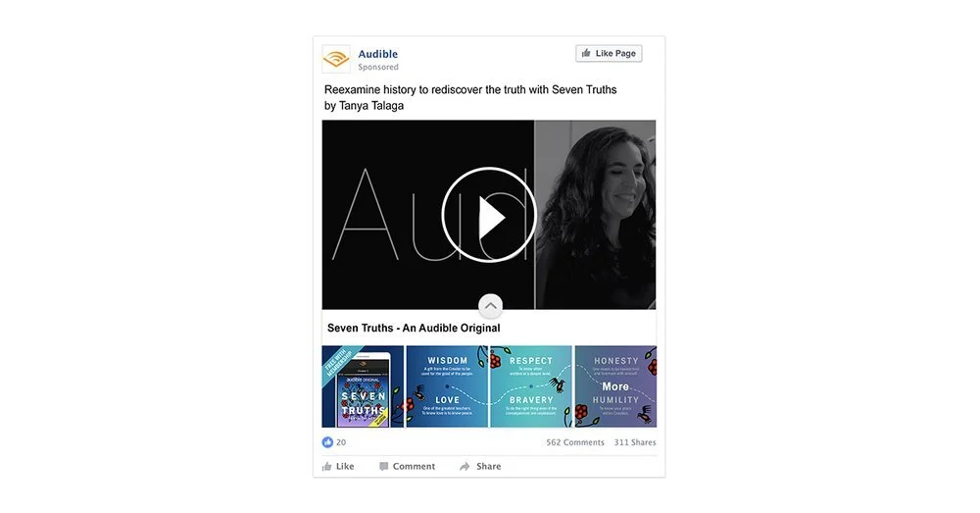Image resolution: width=980 pixels, height=513 pixels.
Task: Click the Share arrow icon
Action: (465, 466)
